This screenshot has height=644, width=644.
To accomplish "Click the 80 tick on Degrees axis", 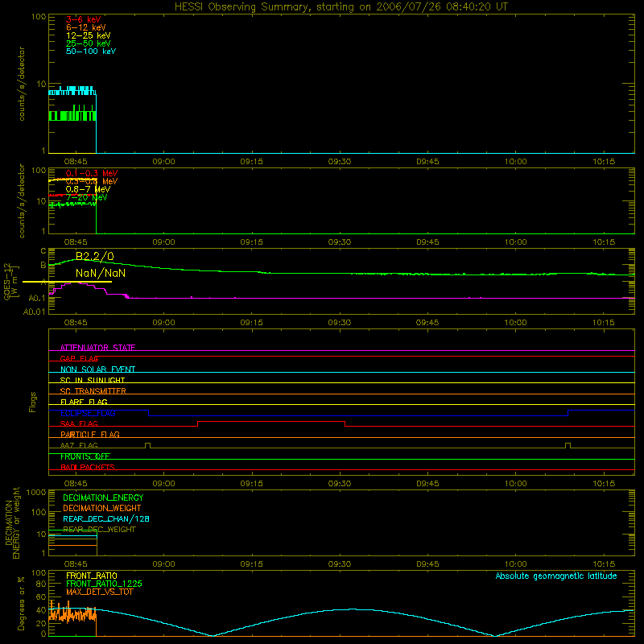I will (x=41, y=584).
